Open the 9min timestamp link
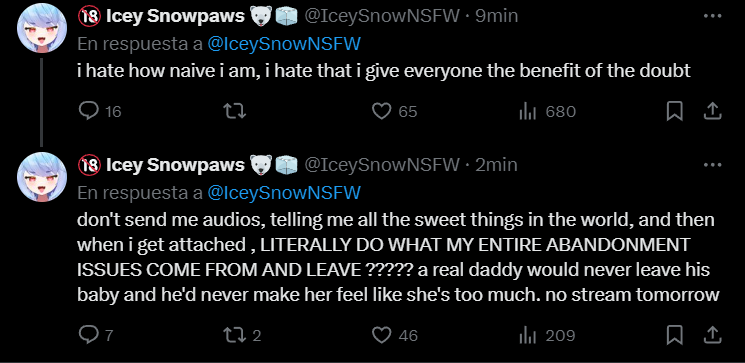The height and width of the screenshot is (363, 745). (496, 16)
